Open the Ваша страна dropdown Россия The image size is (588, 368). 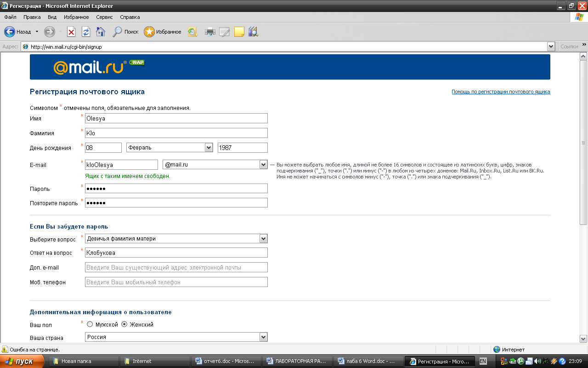click(x=176, y=337)
